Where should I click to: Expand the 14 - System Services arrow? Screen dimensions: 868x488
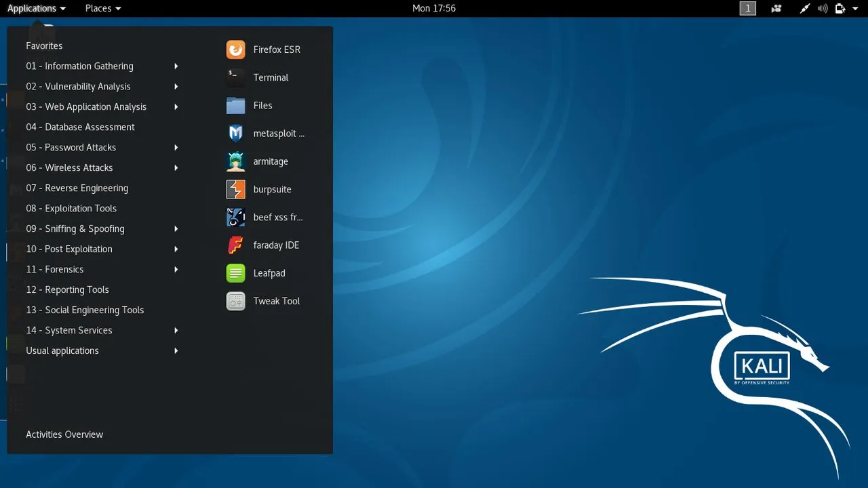pyautogui.click(x=176, y=330)
